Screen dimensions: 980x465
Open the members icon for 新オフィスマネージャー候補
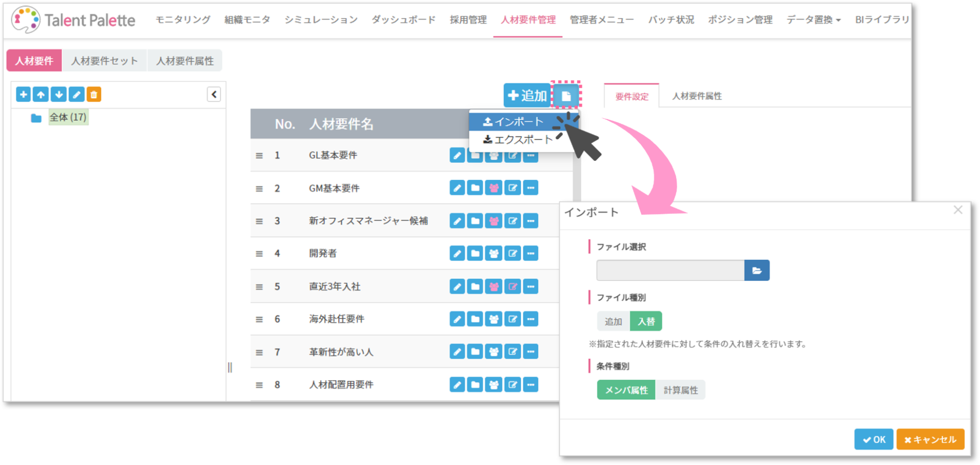tap(494, 220)
